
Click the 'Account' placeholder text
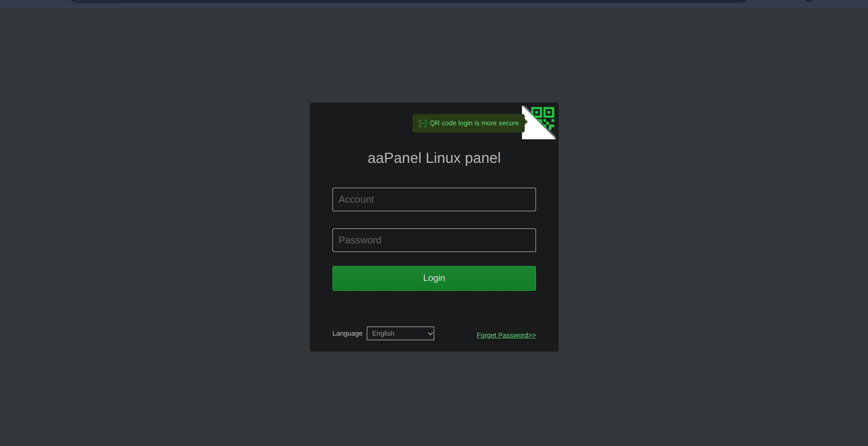[356, 199]
